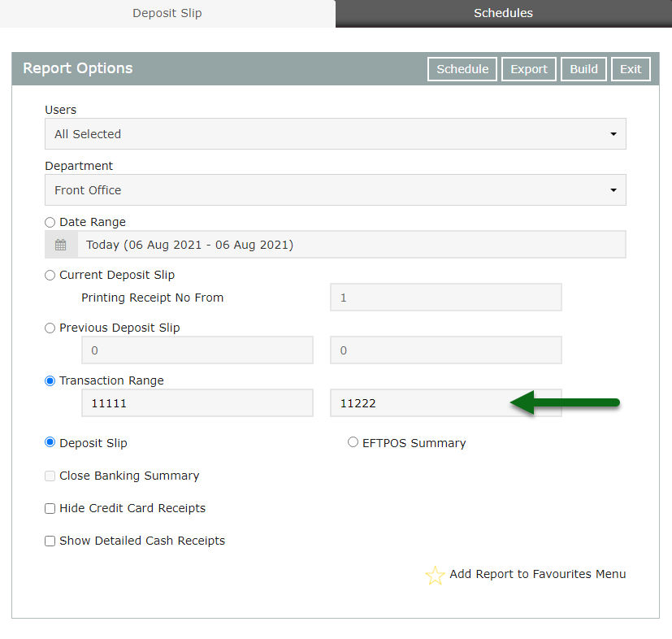672x639 pixels.
Task: Enable Hide Credit Card Receipts checkbox
Action: pyautogui.click(x=50, y=509)
